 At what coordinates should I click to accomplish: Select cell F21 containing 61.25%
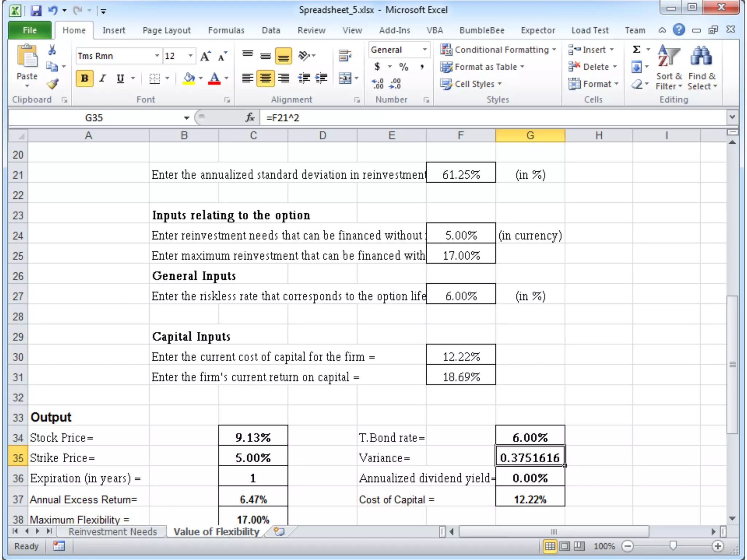(x=461, y=175)
